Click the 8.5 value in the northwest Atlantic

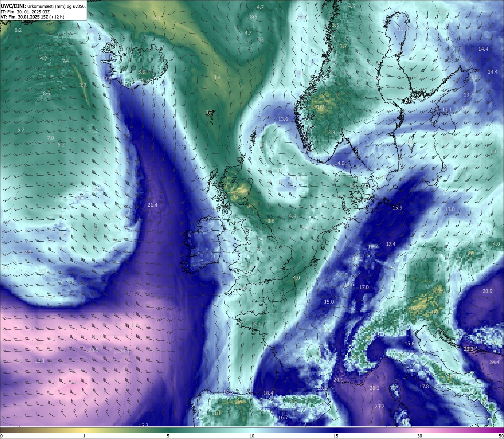[x=46, y=94]
